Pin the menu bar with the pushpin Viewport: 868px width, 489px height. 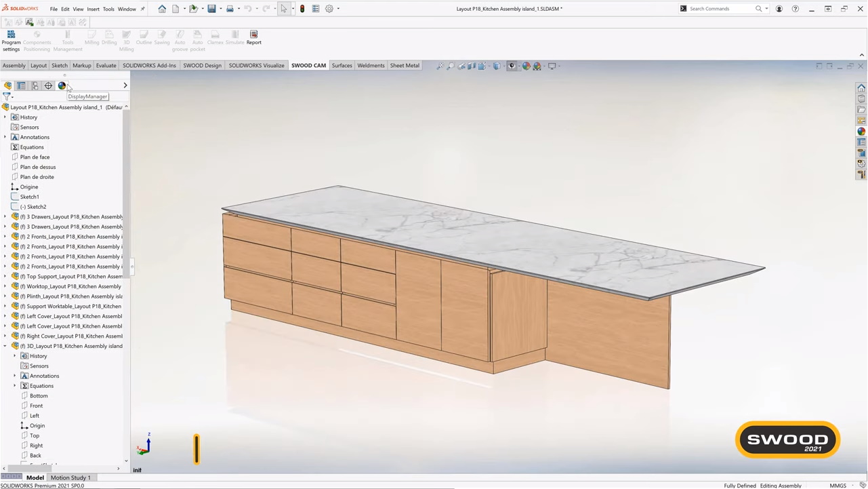(x=142, y=9)
